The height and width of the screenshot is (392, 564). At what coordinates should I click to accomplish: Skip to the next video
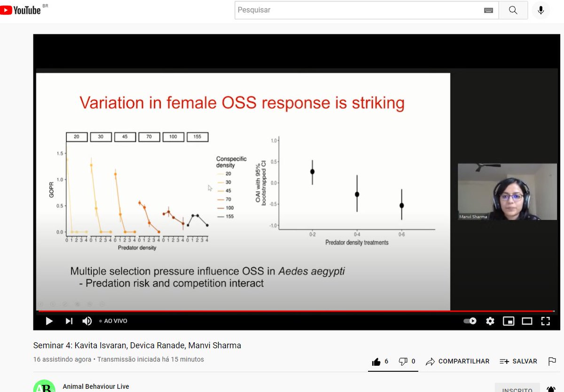[x=69, y=321]
